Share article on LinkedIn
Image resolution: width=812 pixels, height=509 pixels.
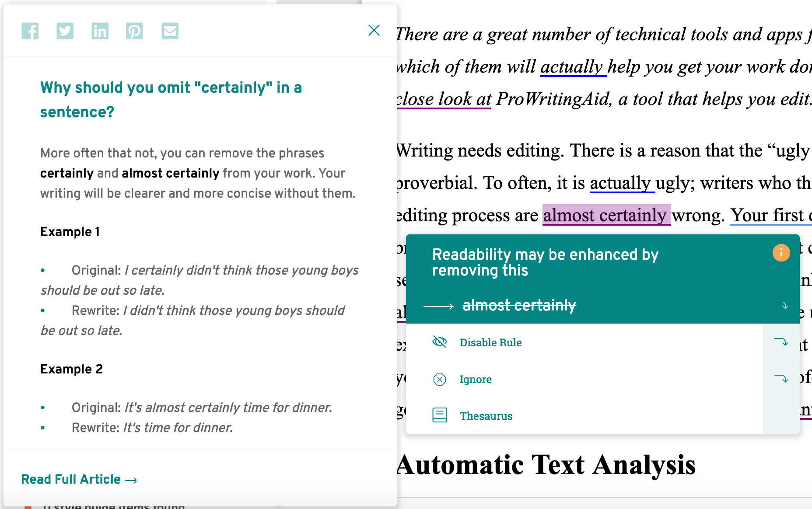[100, 31]
